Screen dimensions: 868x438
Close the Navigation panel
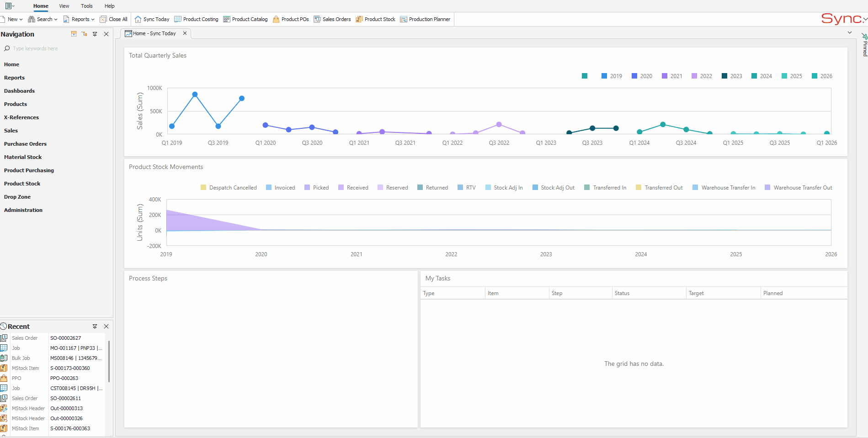[x=107, y=34]
